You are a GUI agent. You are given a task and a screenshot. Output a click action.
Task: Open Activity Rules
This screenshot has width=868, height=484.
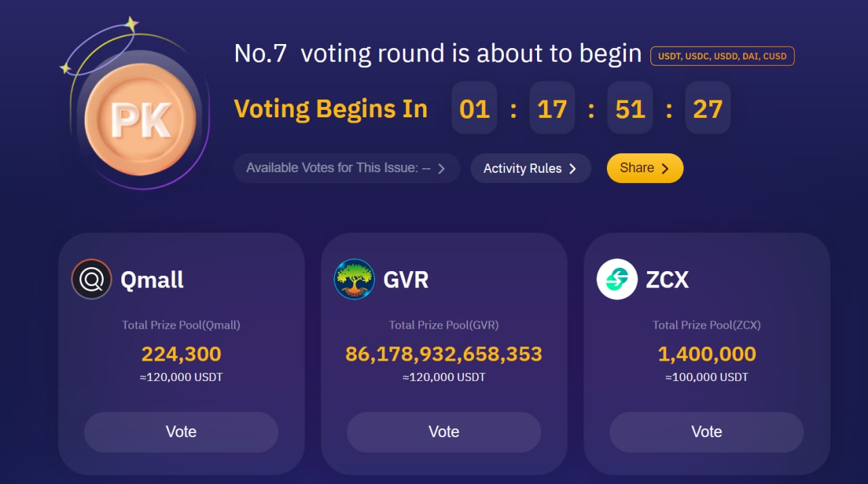coord(530,169)
